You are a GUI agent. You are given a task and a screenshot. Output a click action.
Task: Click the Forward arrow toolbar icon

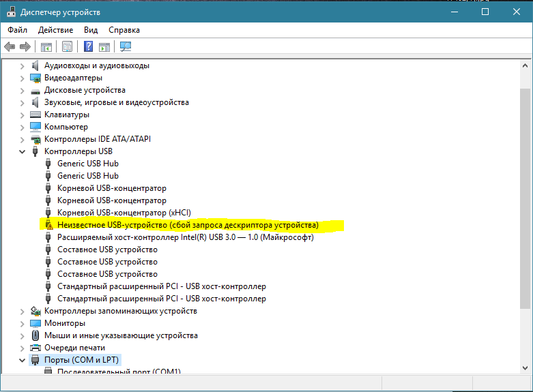[25, 46]
